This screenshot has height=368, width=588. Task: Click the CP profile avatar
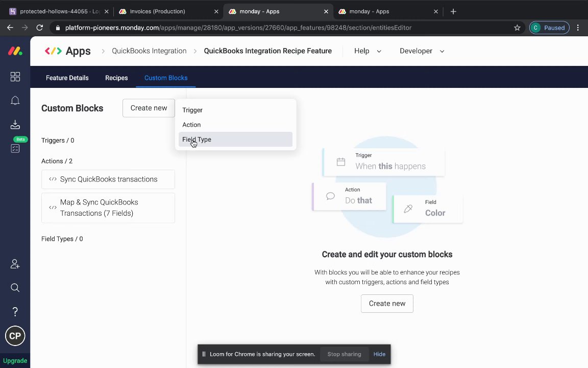pyautogui.click(x=15, y=336)
